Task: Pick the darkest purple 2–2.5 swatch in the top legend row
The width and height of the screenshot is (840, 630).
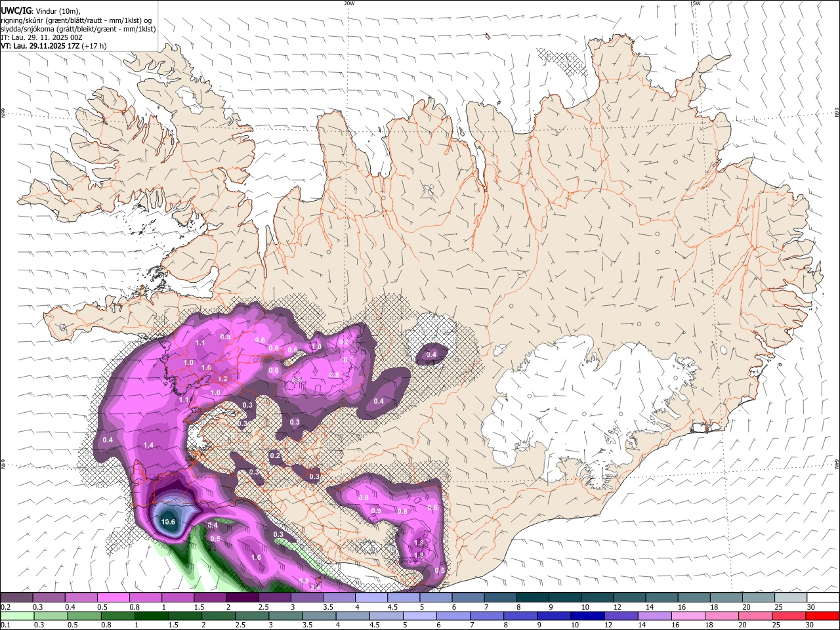Action: 243,598
